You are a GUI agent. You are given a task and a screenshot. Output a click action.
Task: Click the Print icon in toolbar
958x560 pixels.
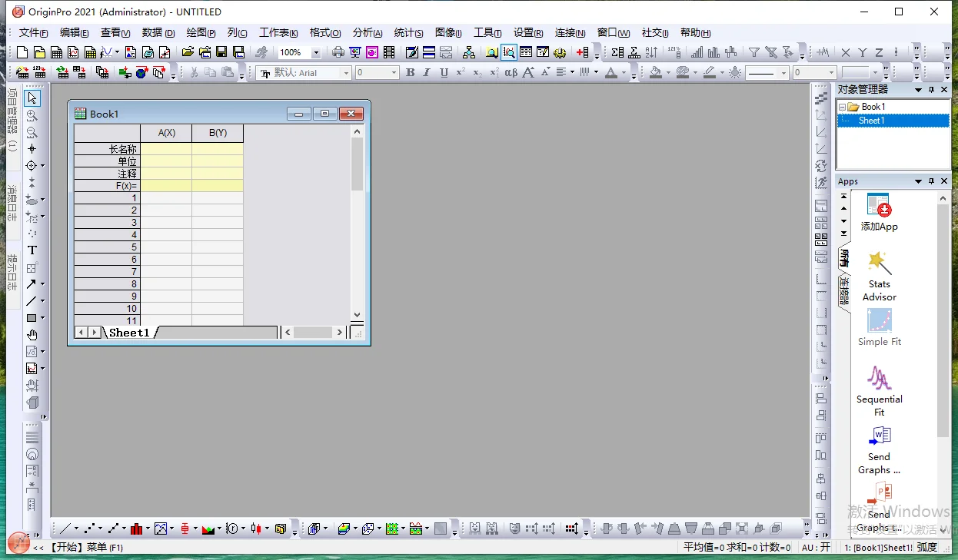[338, 52]
